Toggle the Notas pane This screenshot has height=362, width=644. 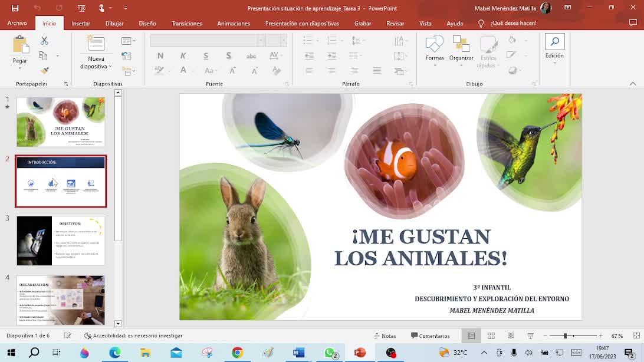(385, 336)
